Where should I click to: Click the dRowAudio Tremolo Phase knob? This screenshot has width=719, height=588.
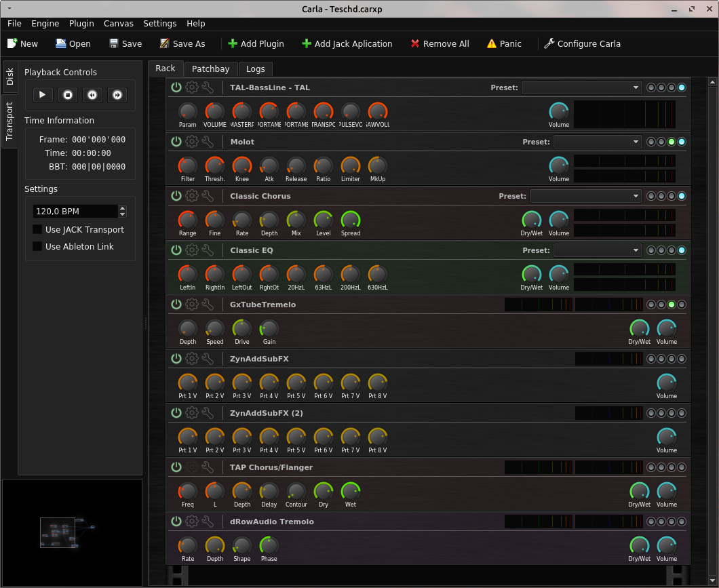(269, 546)
